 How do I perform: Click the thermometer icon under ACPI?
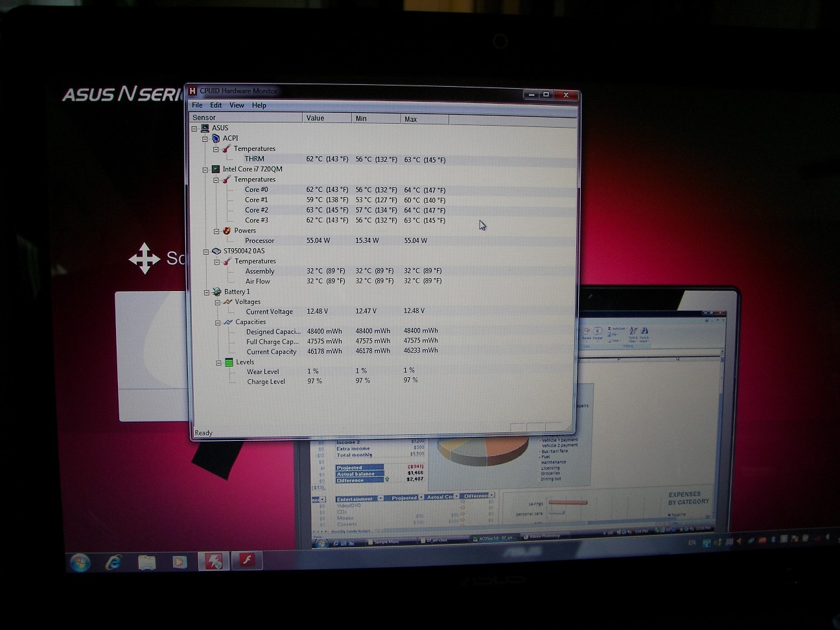coord(226,149)
